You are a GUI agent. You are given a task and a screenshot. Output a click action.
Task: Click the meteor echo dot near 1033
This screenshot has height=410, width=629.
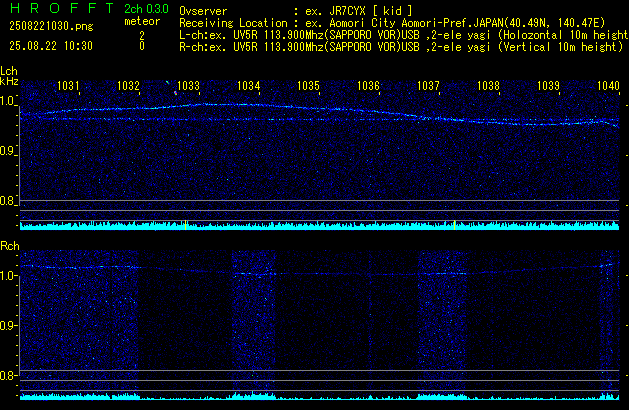click(x=175, y=93)
